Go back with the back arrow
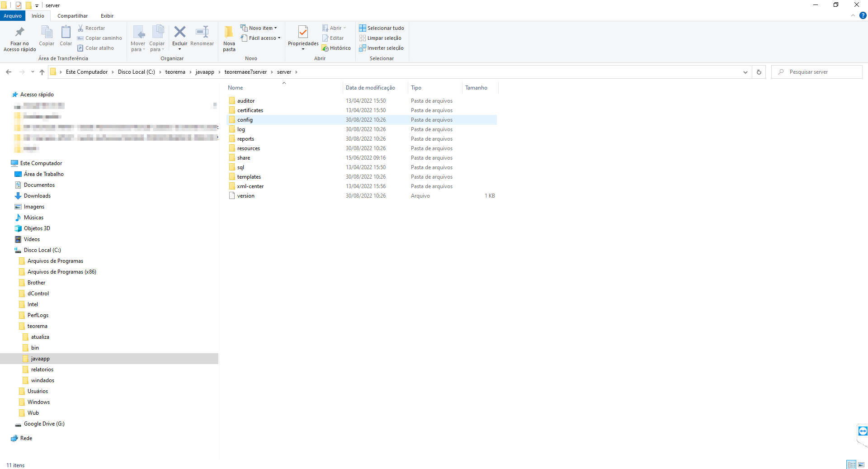868x469 pixels. [9, 72]
